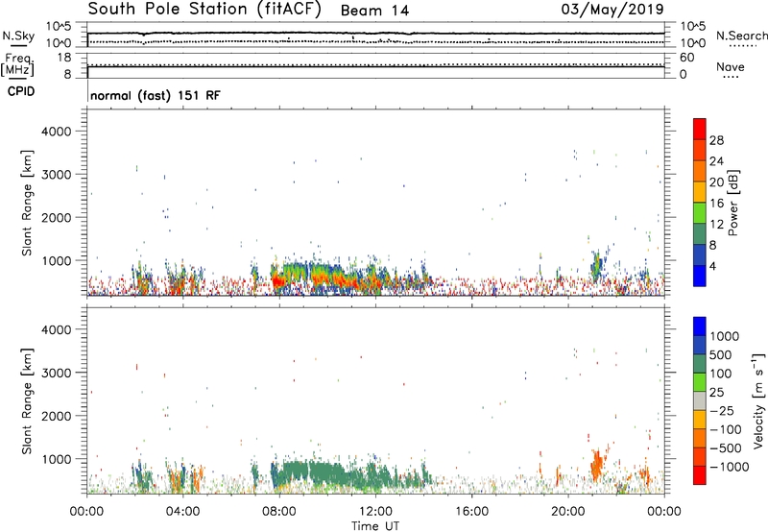The height and width of the screenshot is (532, 768).
Task: Click the '20' value on power color bar
Action: pos(716,182)
